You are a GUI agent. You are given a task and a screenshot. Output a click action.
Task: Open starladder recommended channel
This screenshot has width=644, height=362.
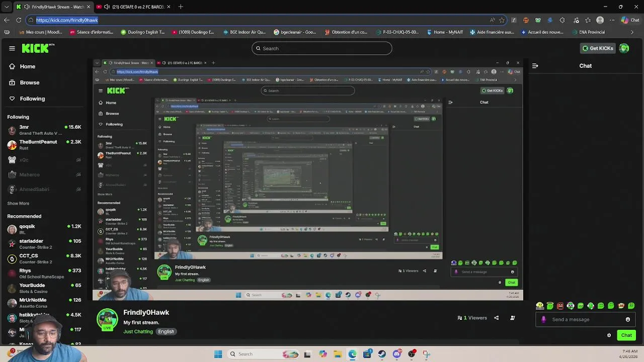(44, 244)
